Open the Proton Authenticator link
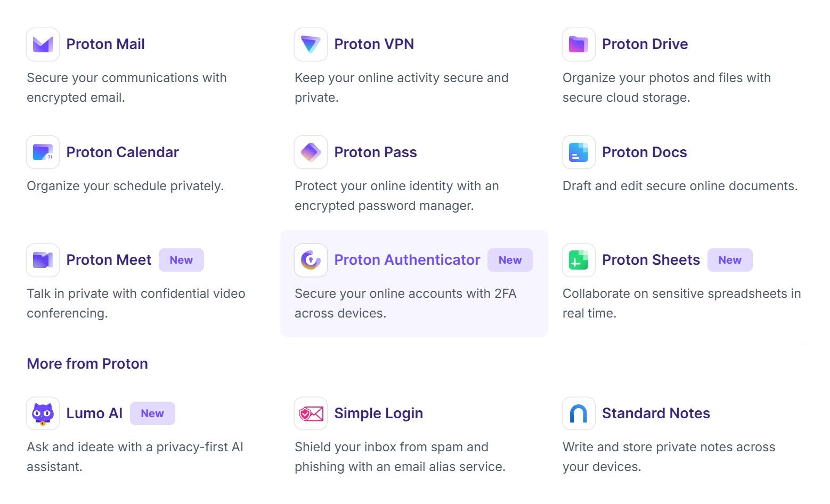This screenshot has width=830, height=504. (x=407, y=260)
